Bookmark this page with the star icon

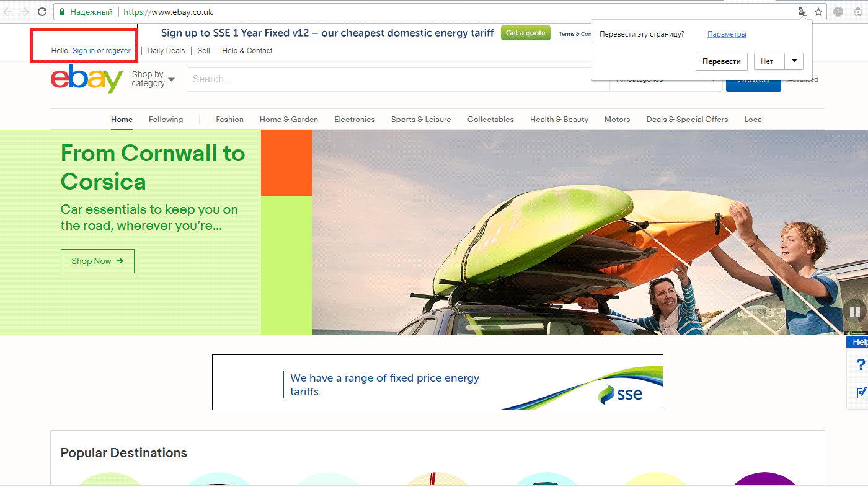818,12
